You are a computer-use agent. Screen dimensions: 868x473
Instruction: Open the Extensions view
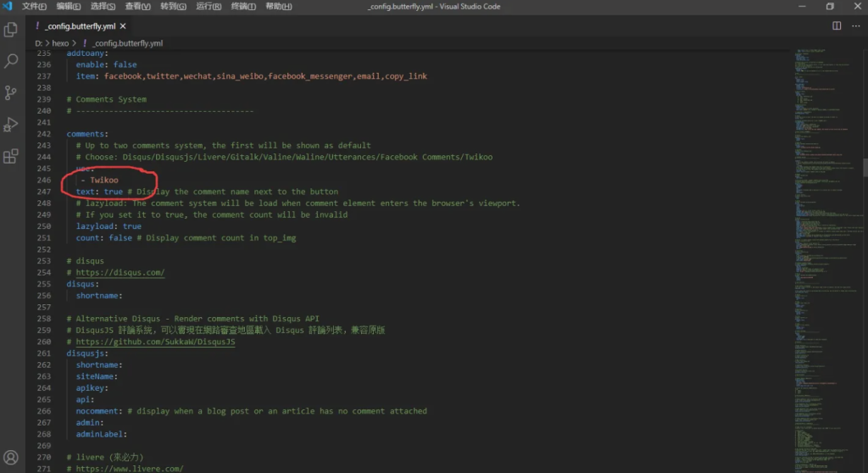coord(11,156)
